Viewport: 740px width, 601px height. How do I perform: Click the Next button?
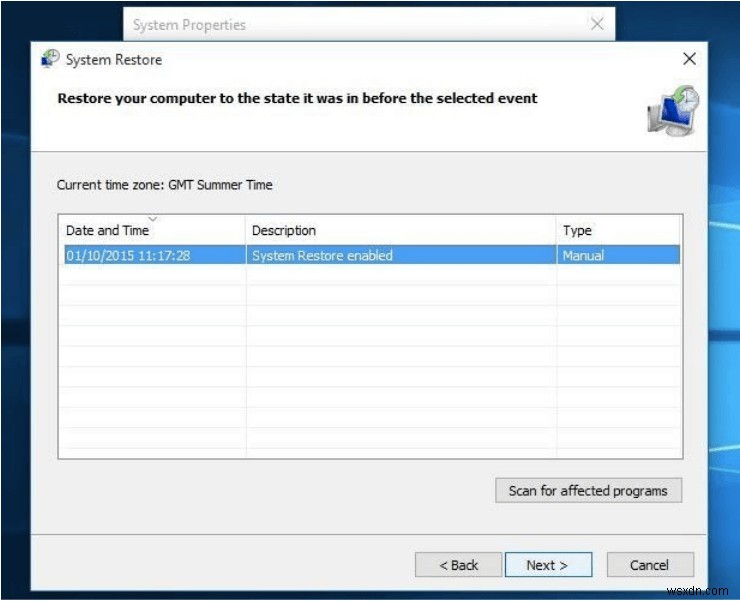(548, 565)
